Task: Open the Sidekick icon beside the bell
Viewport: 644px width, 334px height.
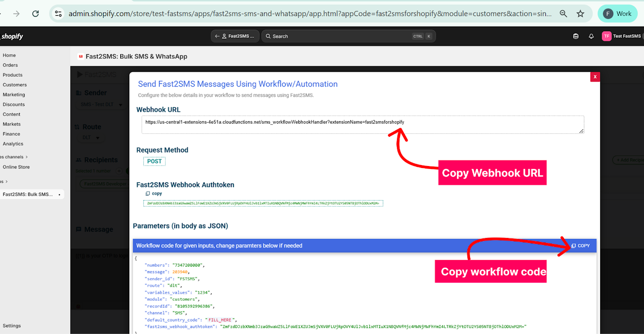Action: pos(576,36)
